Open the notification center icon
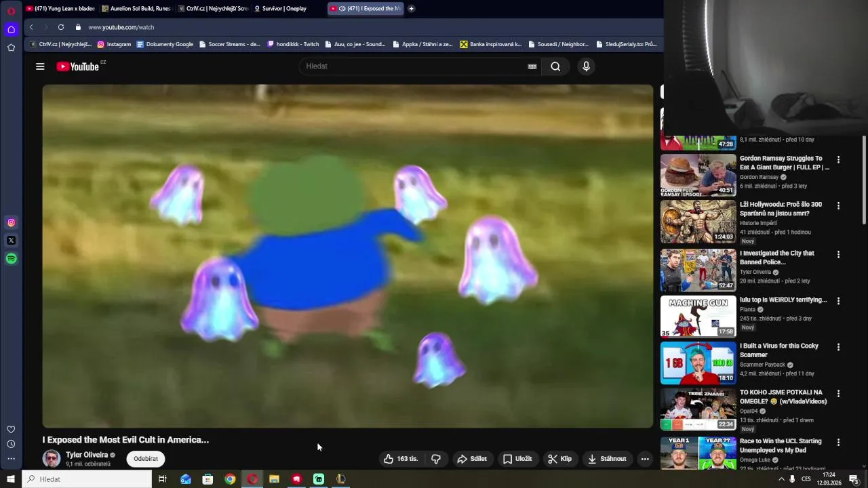Image resolution: width=868 pixels, height=488 pixels. 854,479
